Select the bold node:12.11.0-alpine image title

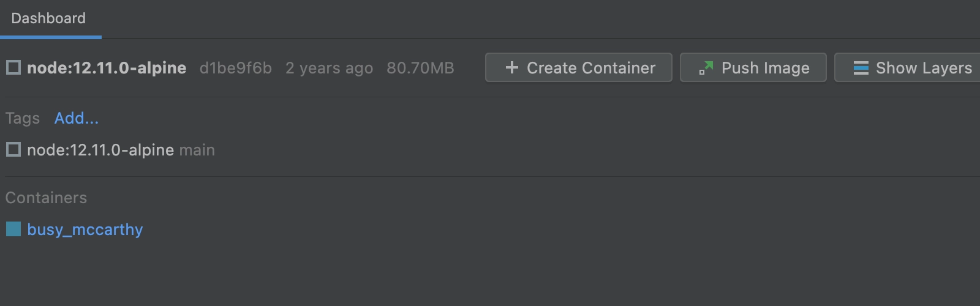tap(107, 68)
